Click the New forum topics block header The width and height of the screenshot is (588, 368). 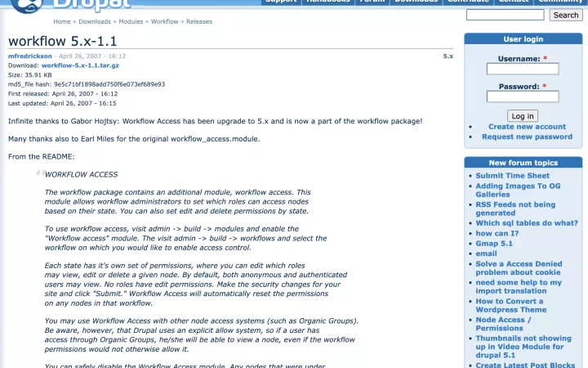pos(523,163)
